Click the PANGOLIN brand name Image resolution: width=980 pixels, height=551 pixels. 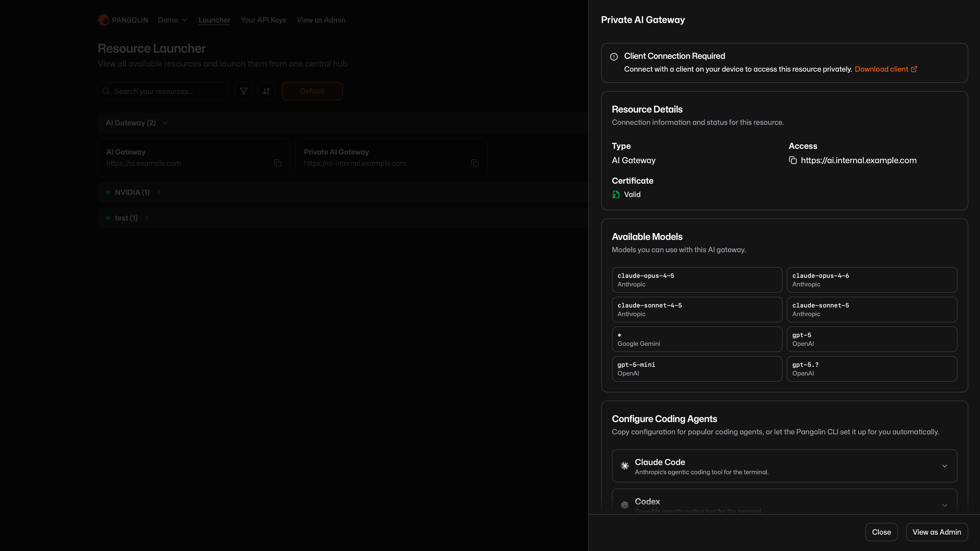[x=130, y=20]
